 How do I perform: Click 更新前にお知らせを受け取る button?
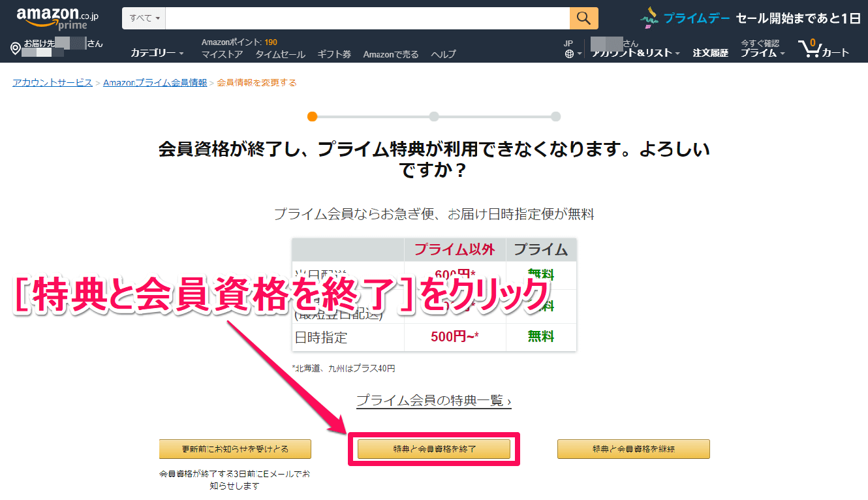235,449
